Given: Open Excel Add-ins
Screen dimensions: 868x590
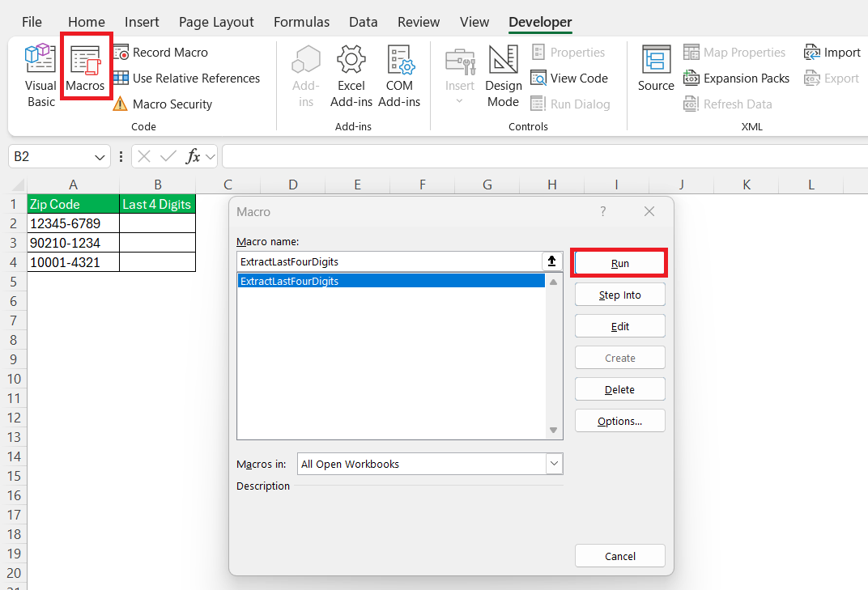Looking at the screenshot, I should [x=351, y=75].
